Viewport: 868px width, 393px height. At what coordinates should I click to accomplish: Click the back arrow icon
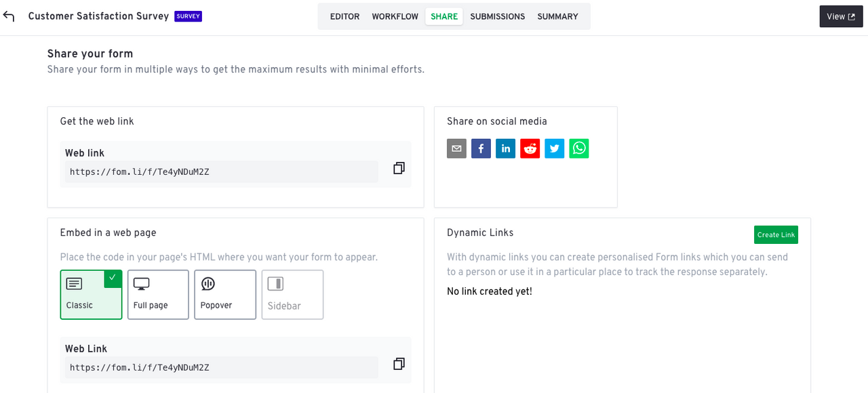coord(9,16)
